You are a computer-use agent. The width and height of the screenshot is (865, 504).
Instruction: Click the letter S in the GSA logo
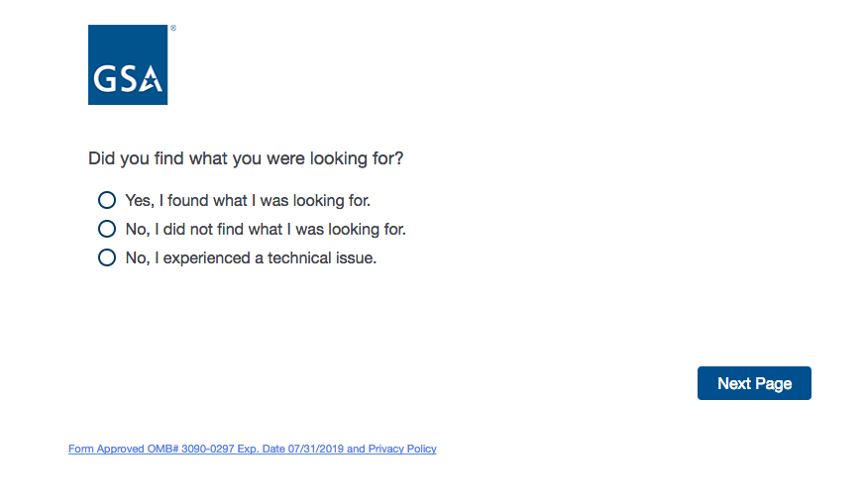[128, 79]
